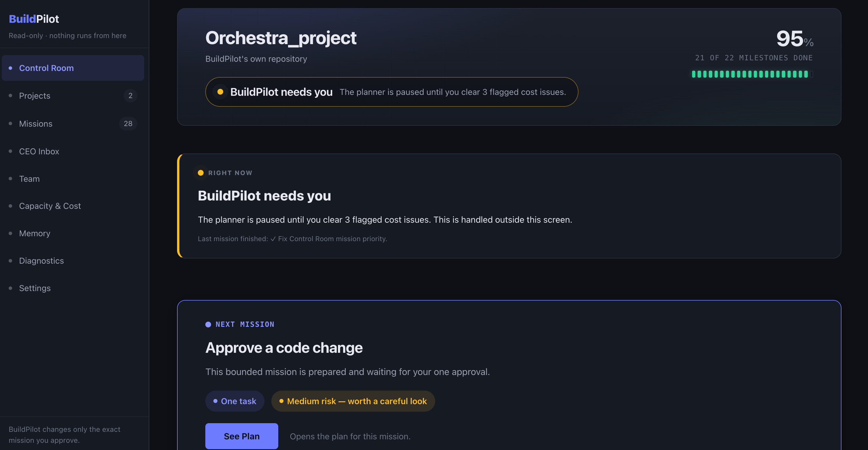
Task: Click the 'BuildPilot needs you' card heading
Action: (x=264, y=196)
